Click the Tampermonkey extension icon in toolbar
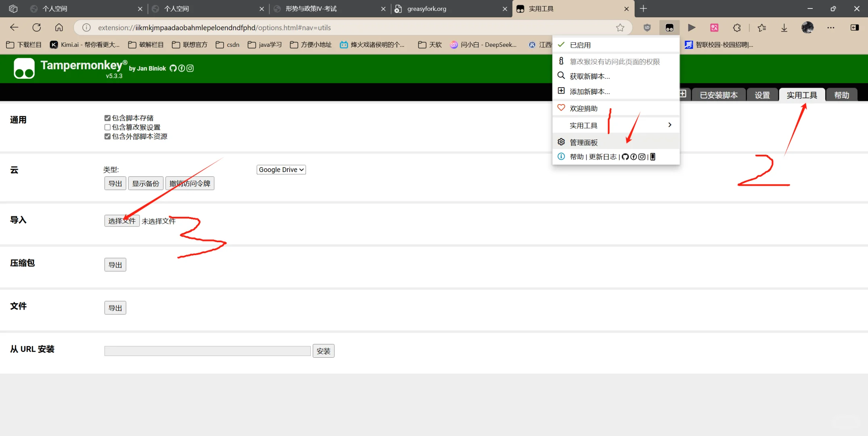The width and height of the screenshot is (868, 436). 669,27
